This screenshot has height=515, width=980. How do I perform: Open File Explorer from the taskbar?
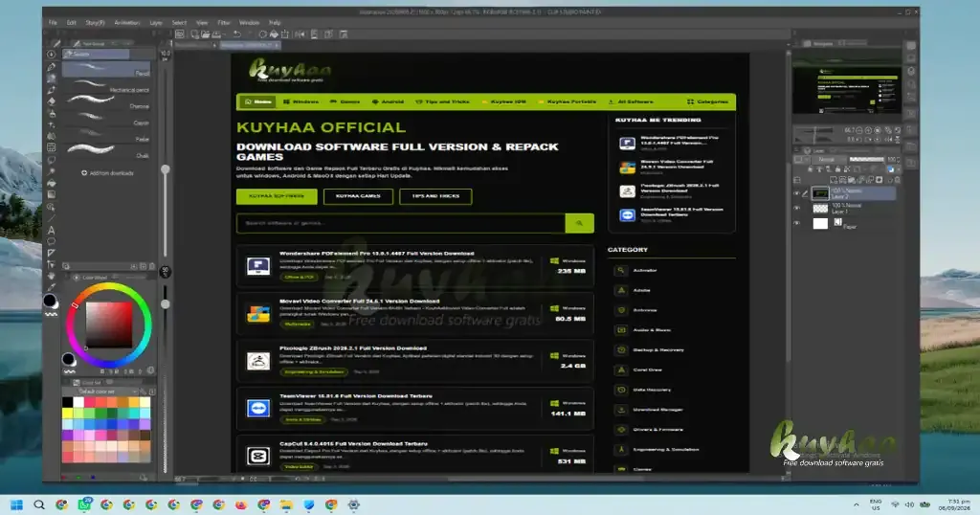(286, 504)
